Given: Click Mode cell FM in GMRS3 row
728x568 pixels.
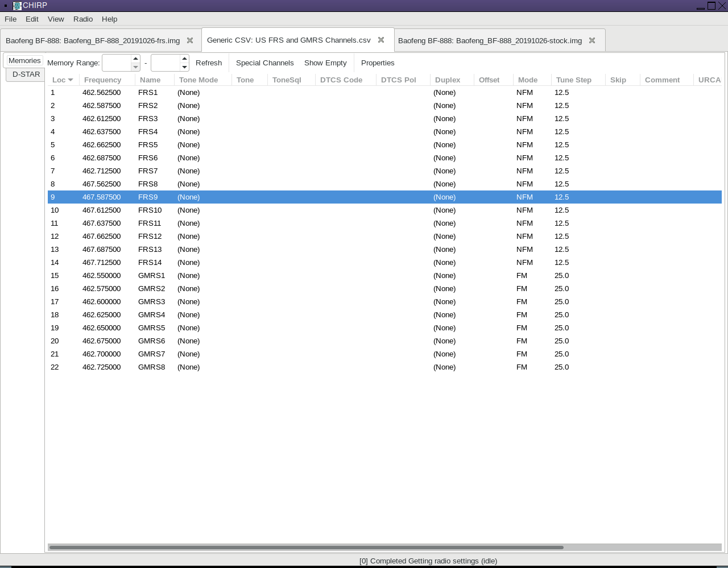Looking at the screenshot, I should pos(522,301).
